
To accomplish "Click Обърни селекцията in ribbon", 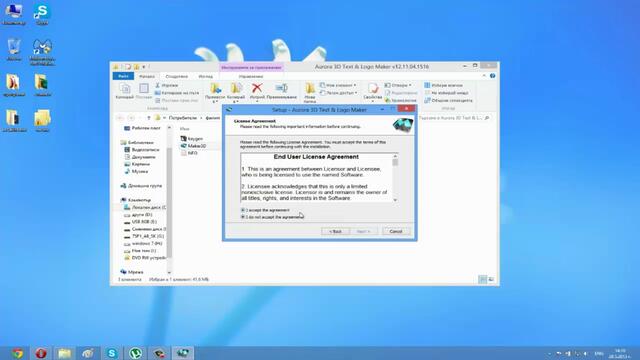I will (448, 100).
